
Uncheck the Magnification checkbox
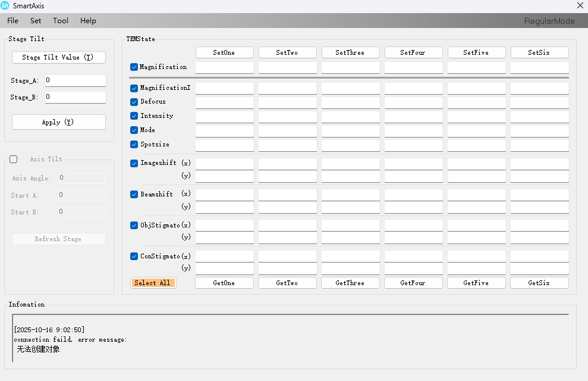[134, 67]
